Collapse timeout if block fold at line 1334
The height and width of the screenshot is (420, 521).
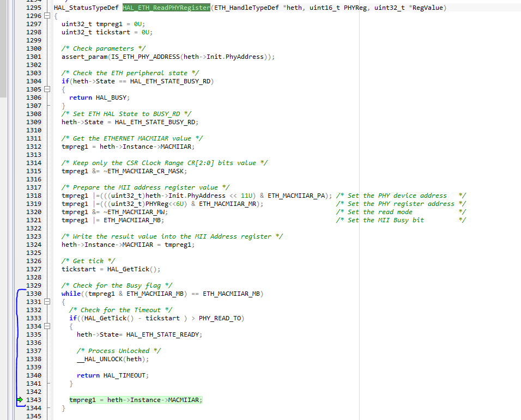click(x=47, y=326)
